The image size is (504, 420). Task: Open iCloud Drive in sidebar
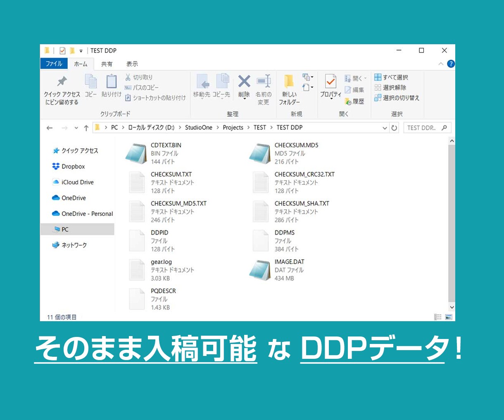point(74,182)
